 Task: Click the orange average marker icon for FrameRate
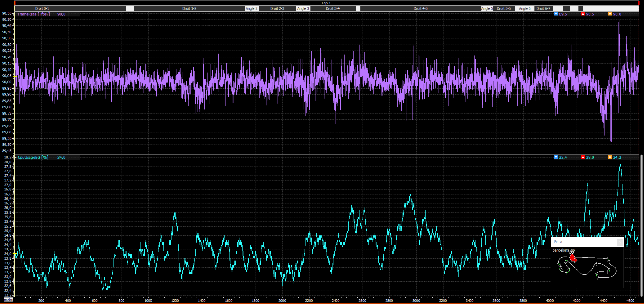[x=610, y=14]
